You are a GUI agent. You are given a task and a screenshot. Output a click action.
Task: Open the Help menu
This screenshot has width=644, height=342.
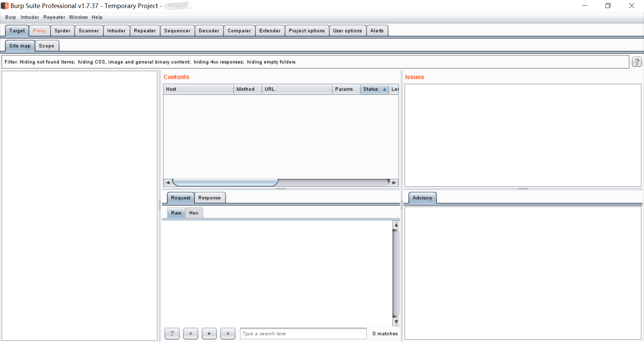(97, 17)
